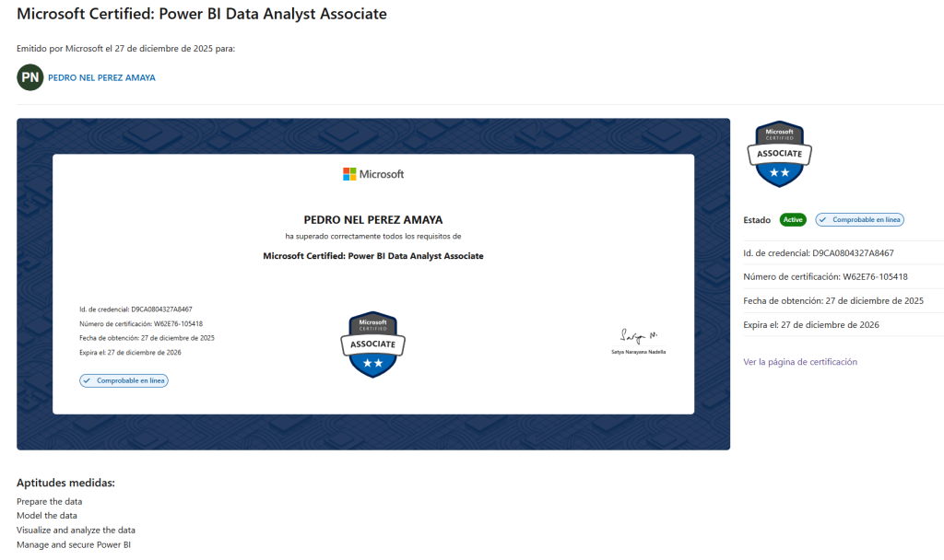Click the Associate badge inside the certificate
Image resolution: width=944 pixels, height=560 pixels.
pos(372,344)
